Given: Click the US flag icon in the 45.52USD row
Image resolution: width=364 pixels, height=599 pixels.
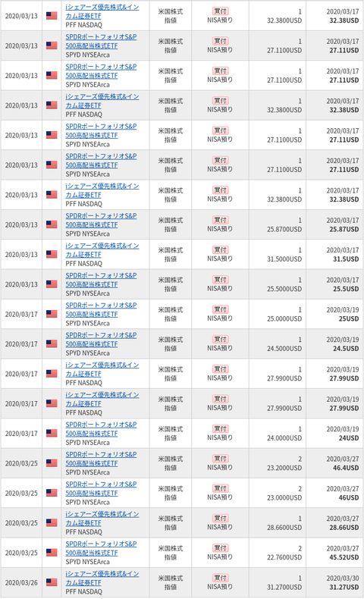Looking at the screenshot, I should (x=52, y=552).
